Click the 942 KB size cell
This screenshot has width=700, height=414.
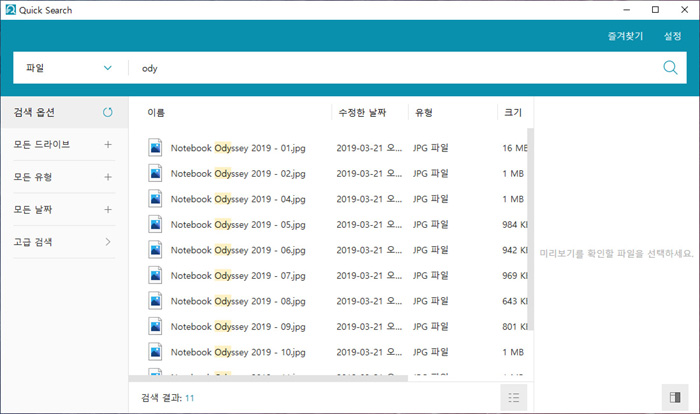515,250
